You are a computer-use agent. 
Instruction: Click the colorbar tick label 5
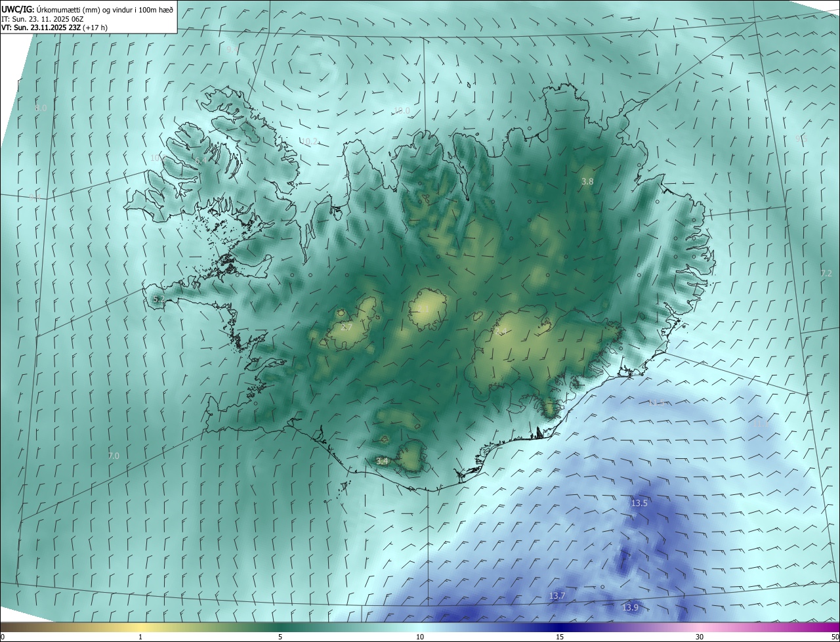280,637
